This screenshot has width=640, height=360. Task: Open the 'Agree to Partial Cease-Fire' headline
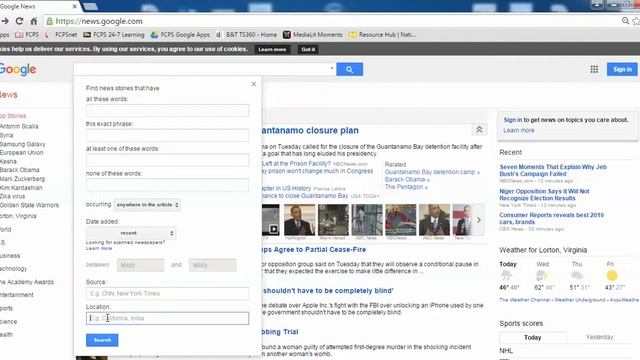tap(313, 249)
